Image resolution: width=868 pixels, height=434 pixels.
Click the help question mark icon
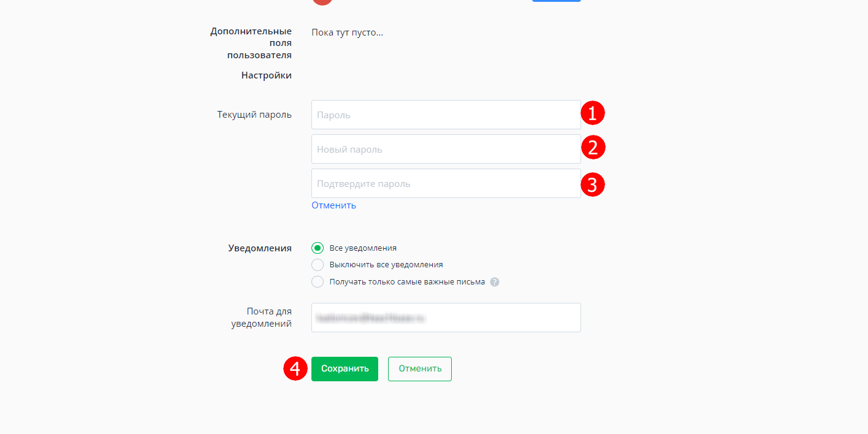coord(495,282)
